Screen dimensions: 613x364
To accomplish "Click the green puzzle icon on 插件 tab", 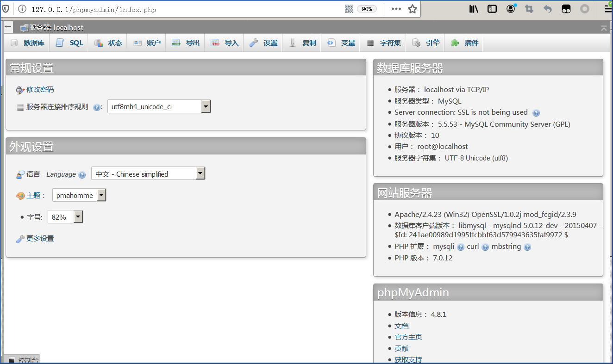I will coord(455,43).
